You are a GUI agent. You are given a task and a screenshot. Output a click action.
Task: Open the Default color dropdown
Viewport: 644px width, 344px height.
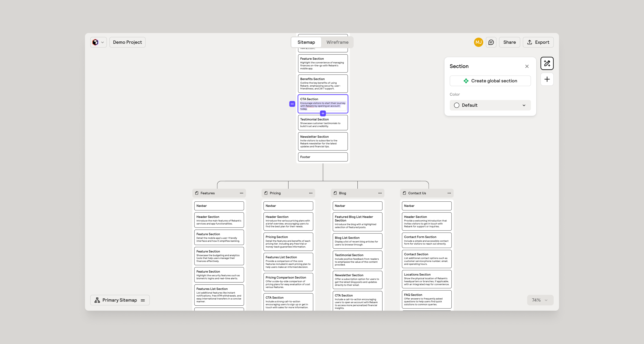click(x=490, y=105)
